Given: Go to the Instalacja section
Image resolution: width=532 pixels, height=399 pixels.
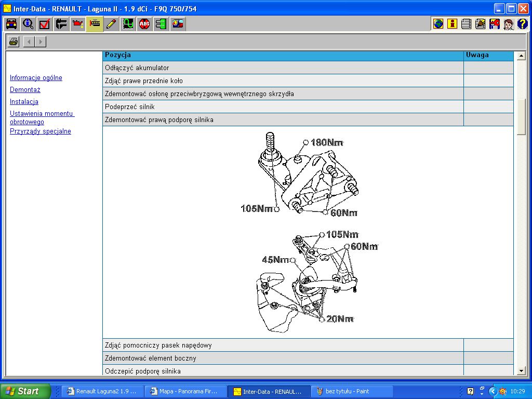Looking at the screenshot, I should [24, 101].
